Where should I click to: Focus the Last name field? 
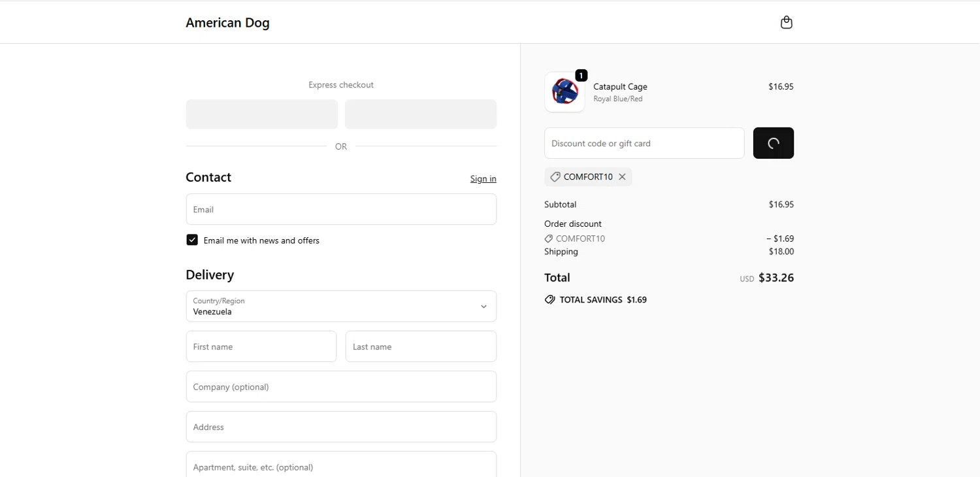(x=421, y=346)
